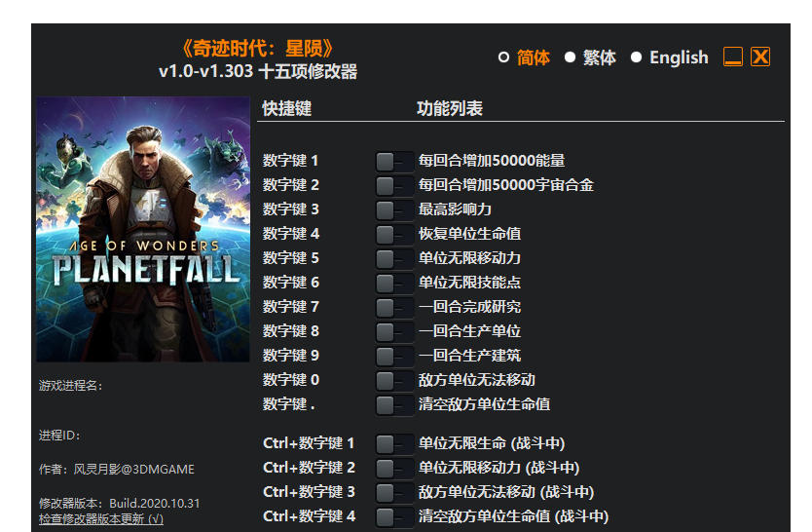Click the 功能列表 column header
Image resolution: width=812 pixels, height=532 pixels.
point(450,108)
